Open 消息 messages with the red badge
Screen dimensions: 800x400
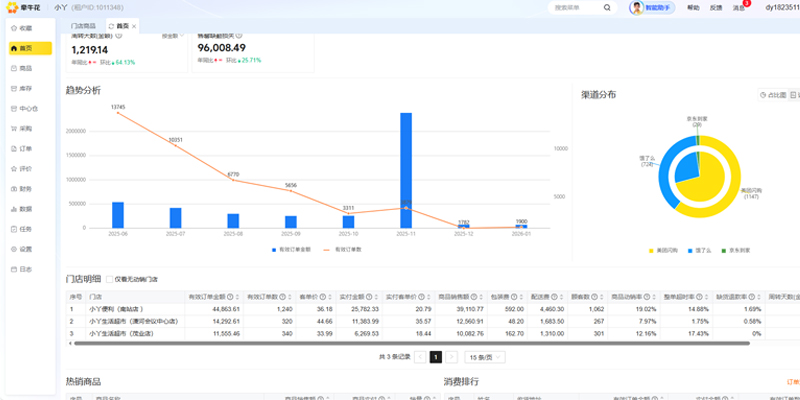(739, 8)
